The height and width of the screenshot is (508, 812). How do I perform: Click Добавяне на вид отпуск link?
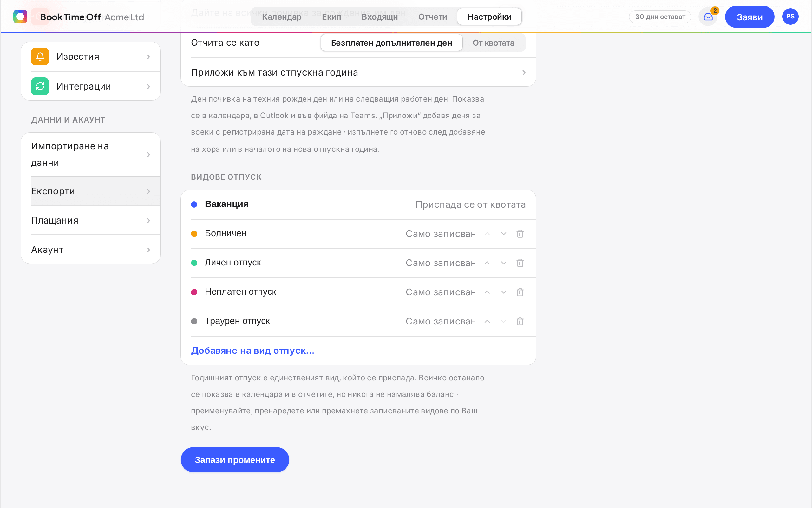click(x=253, y=351)
